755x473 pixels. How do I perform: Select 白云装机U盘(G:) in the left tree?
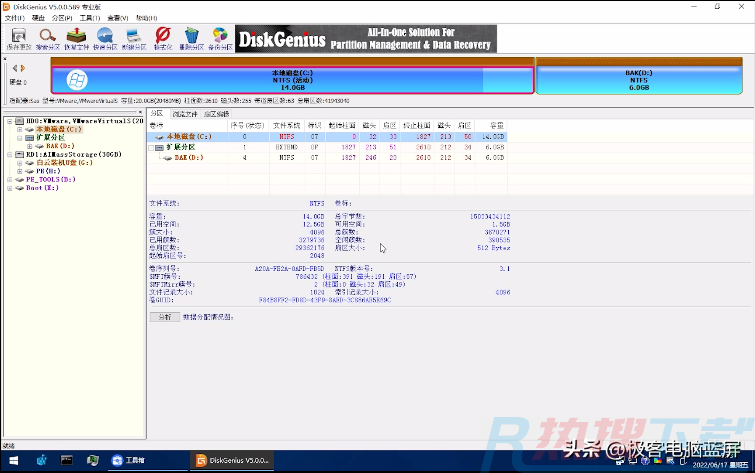(64, 163)
